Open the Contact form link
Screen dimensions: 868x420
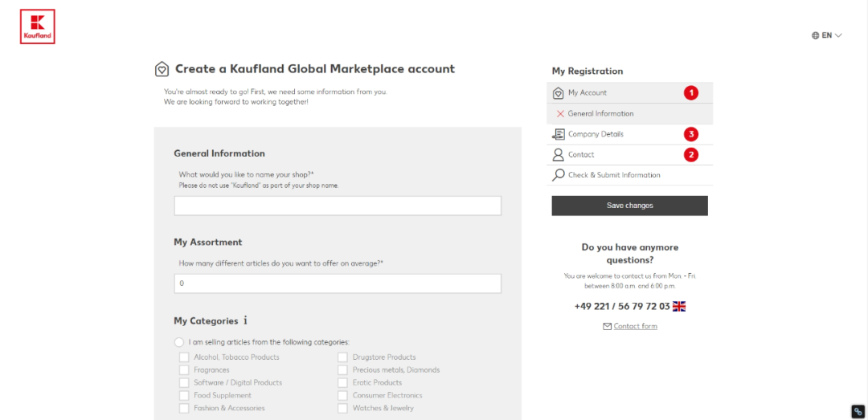click(635, 326)
